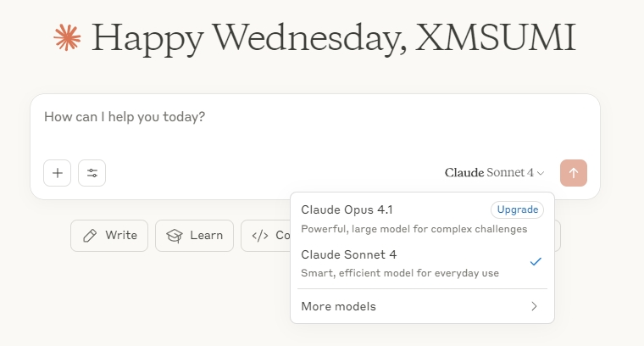The width and height of the screenshot is (644, 346).
Task: Click the blue checkmark beside Sonnet 4
Action: tap(536, 261)
